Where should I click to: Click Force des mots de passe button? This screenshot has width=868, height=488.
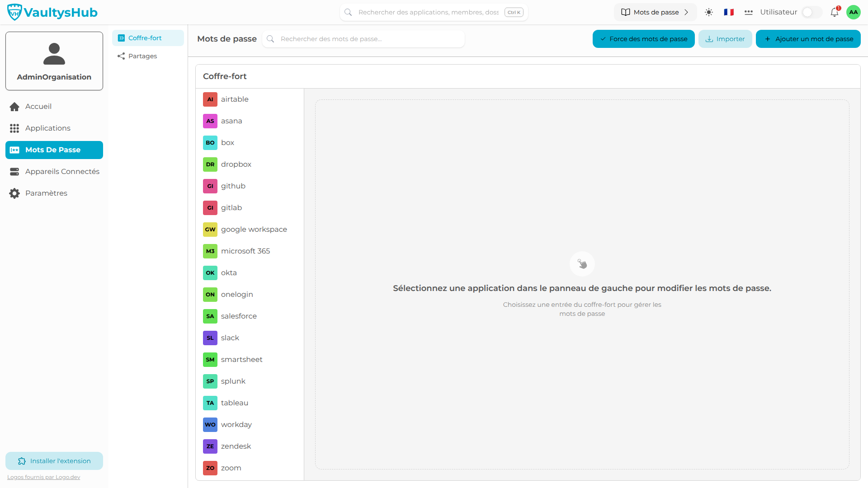click(x=643, y=39)
